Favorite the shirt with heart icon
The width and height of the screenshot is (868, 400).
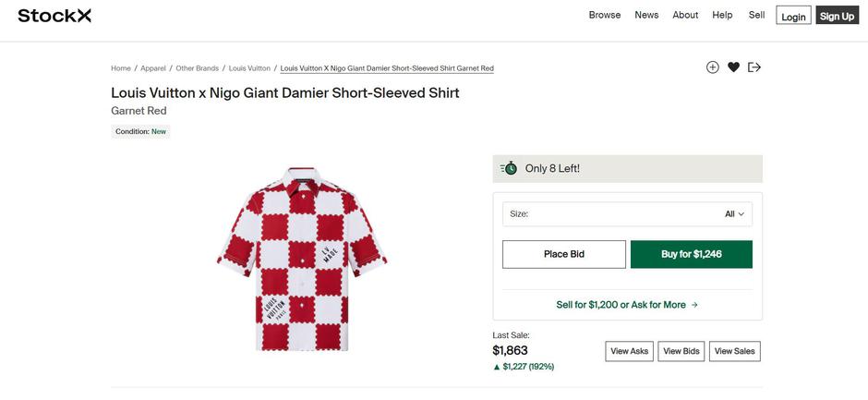pyautogui.click(x=733, y=67)
